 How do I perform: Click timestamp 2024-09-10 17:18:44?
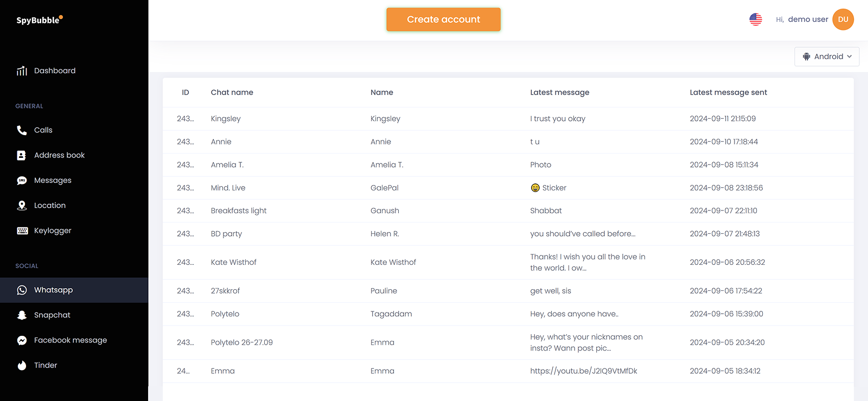click(x=724, y=142)
